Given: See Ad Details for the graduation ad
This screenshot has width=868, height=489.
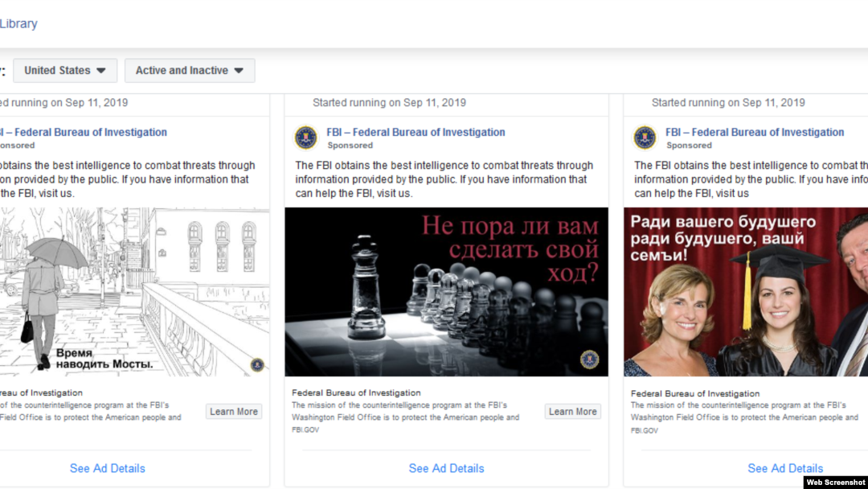Looking at the screenshot, I should [785, 469].
